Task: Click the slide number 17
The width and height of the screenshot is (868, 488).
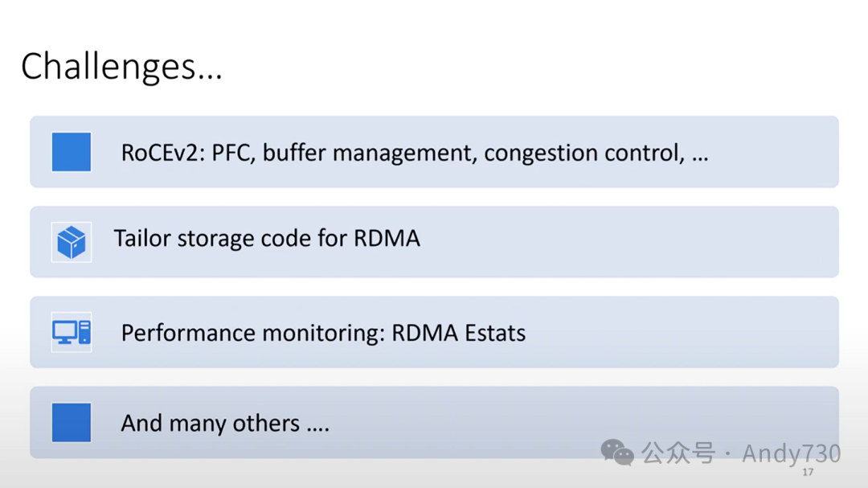Action: (x=808, y=472)
